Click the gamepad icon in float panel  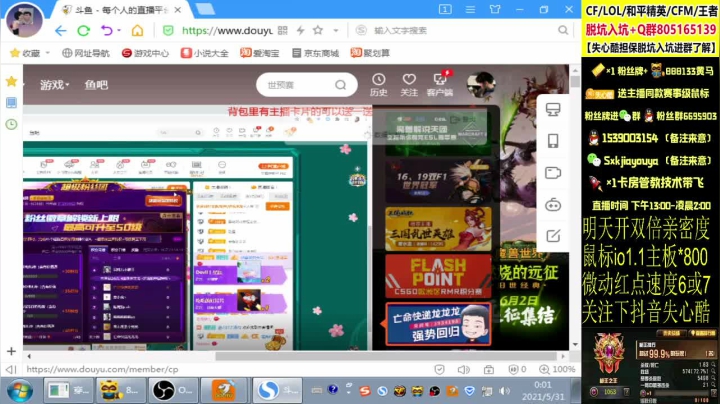click(553, 205)
